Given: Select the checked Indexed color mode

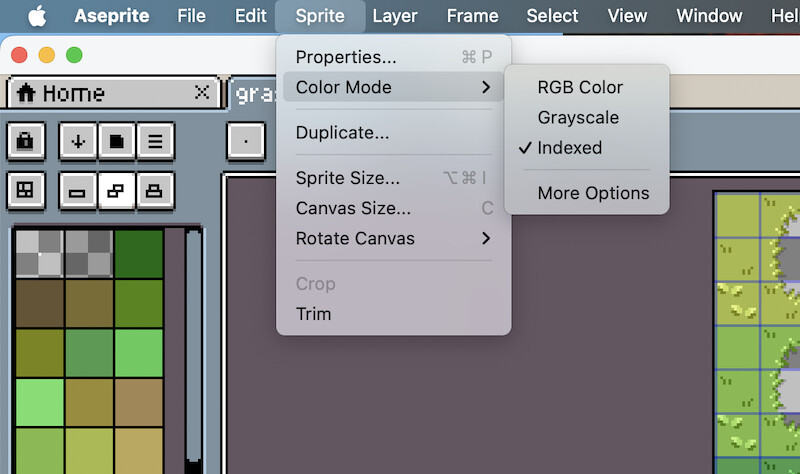Looking at the screenshot, I should 570,147.
